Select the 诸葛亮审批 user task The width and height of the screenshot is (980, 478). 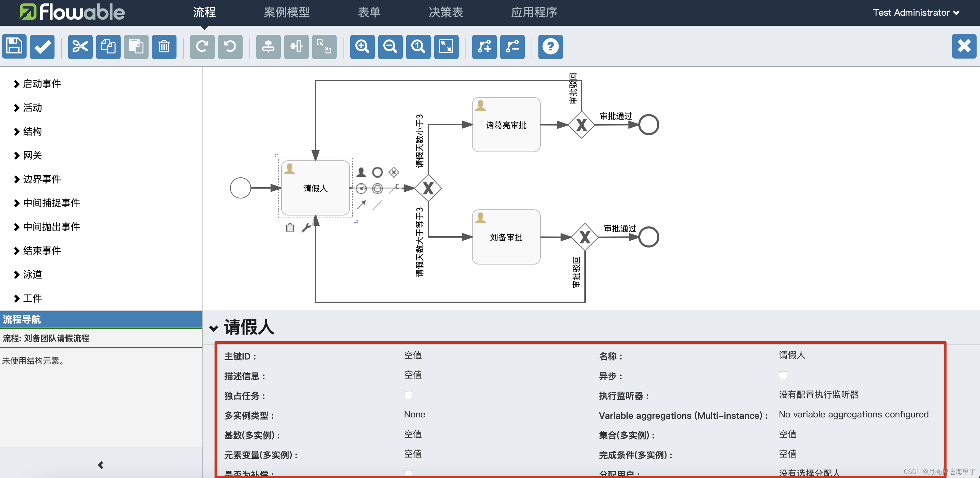pyautogui.click(x=506, y=125)
